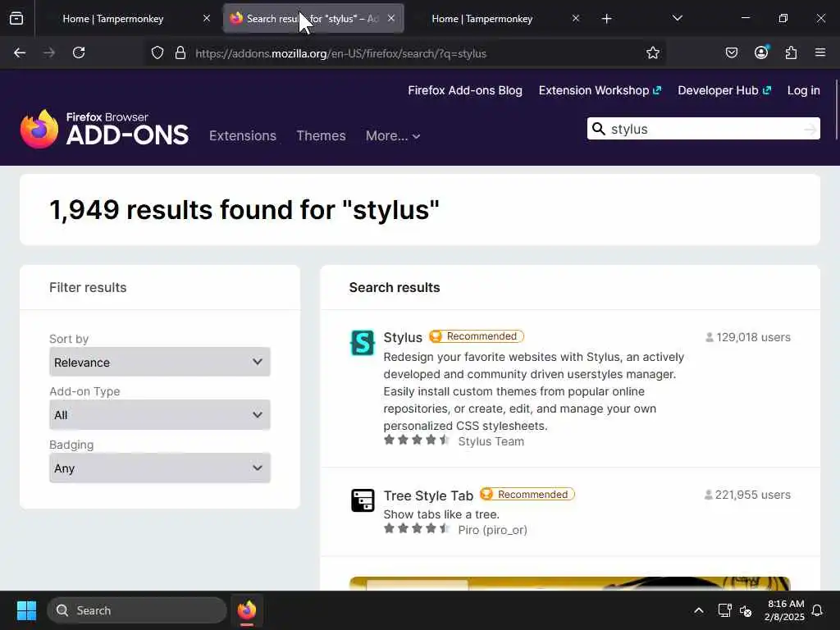Click the Tree Style Tab extension icon
The image size is (840, 630).
tap(363, 501)
